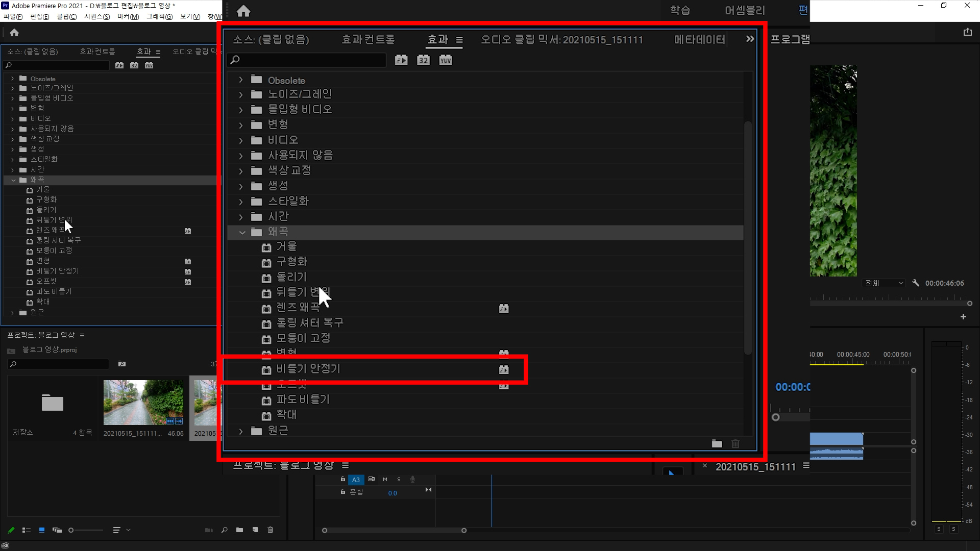Select the 20210515_151111 clip thumbnail in the project bin

[x=143, y=403]
